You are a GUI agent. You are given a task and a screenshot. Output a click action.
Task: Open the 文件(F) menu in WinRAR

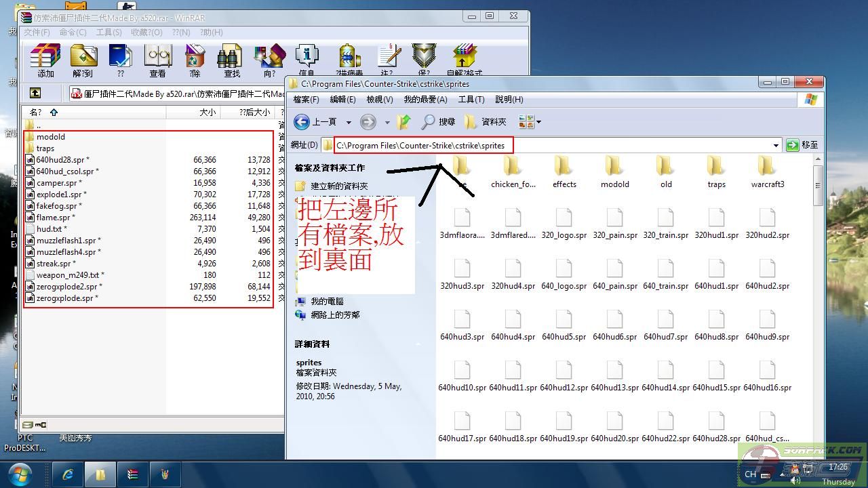pyautogui.click(x=37, y=32)
